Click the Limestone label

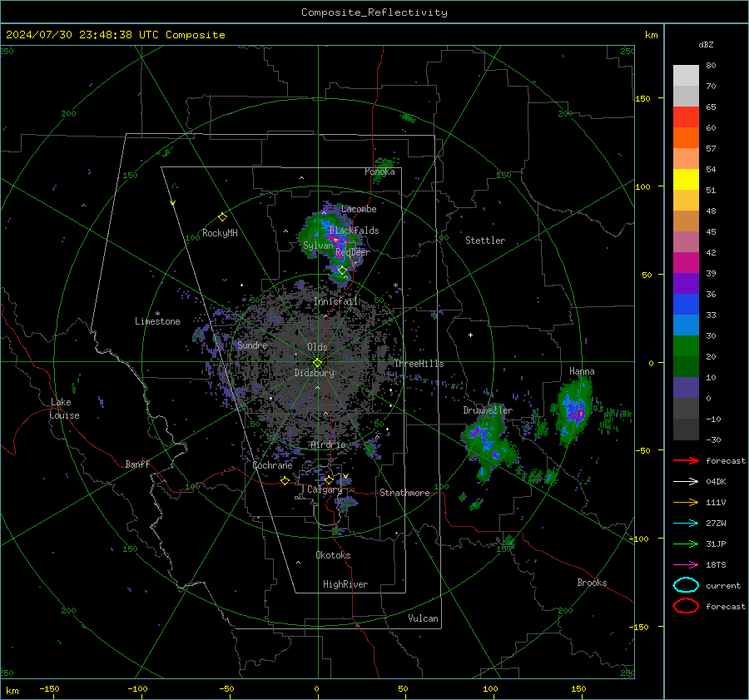pos(157,321)
